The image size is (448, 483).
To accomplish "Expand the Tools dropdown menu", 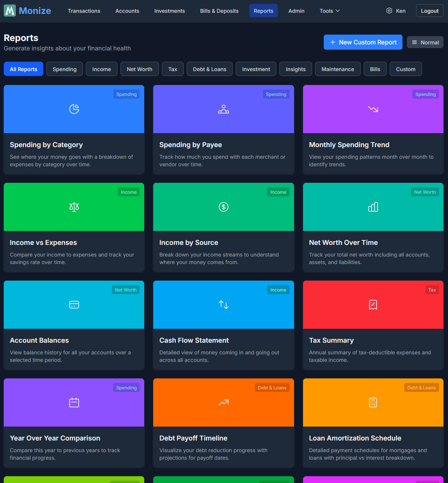I will (330, 11).
